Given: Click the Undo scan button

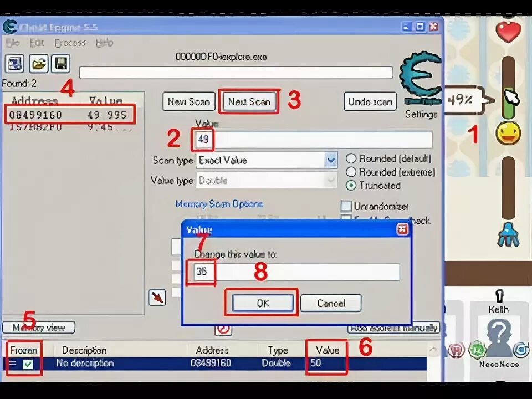Looking at the screenshot, I should pyautogui.click(x=370, y=101).
